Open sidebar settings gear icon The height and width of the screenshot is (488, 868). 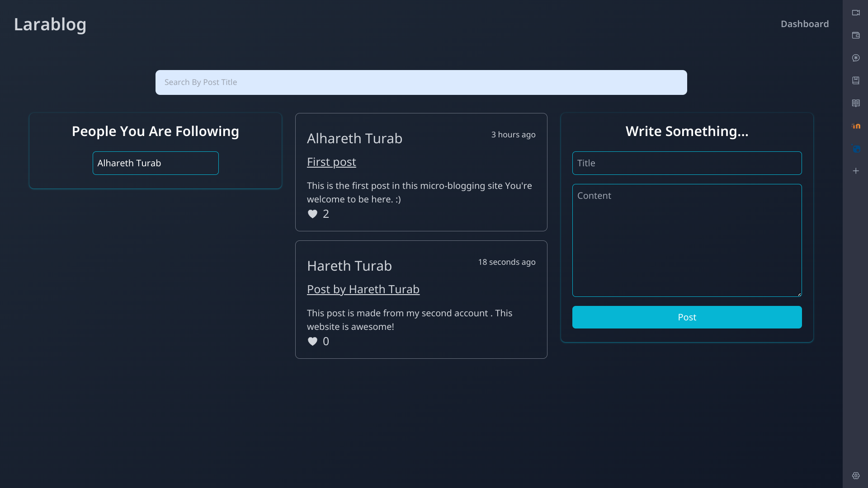856,475
